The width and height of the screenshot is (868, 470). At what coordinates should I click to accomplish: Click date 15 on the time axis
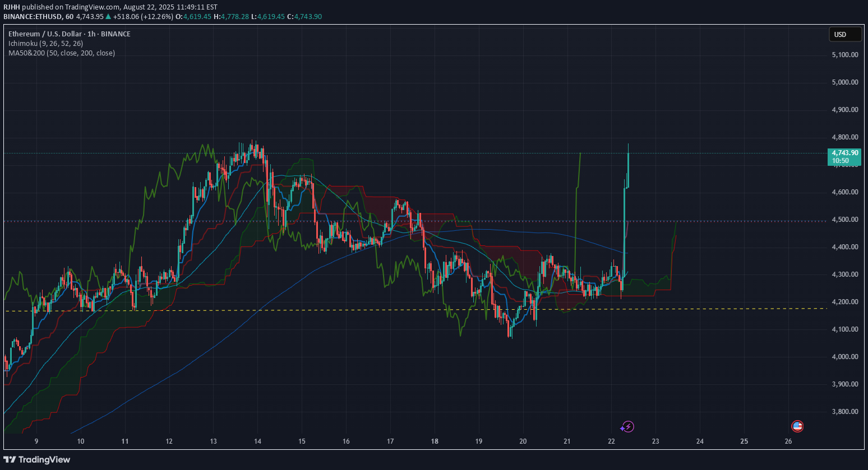302,441
